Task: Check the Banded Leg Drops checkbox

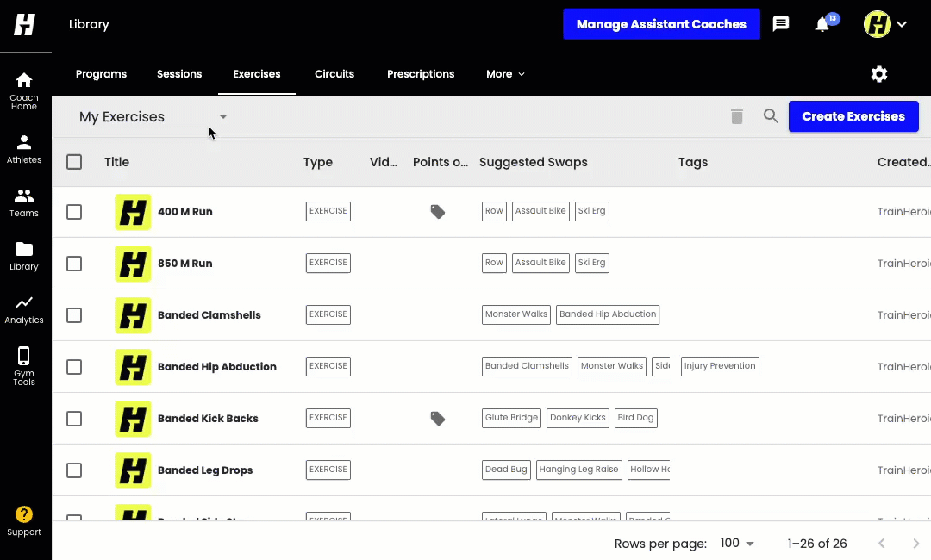Action: (x=74, y=470)
